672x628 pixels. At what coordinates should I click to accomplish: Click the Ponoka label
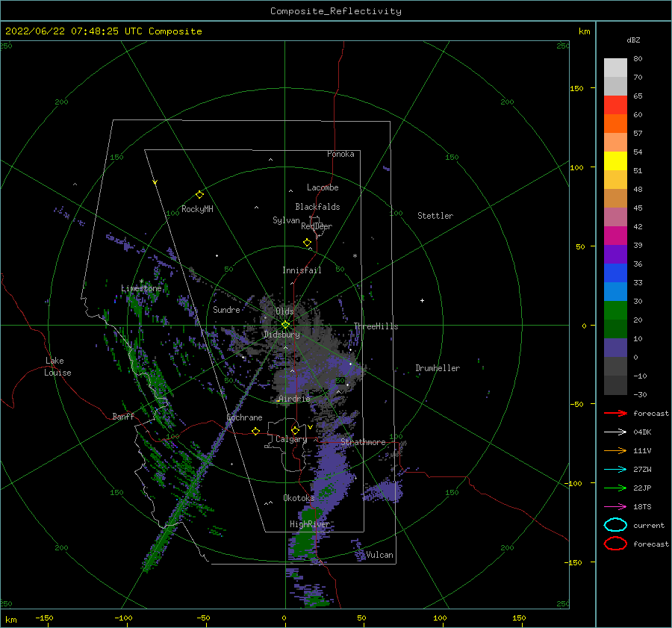(340, 154)
